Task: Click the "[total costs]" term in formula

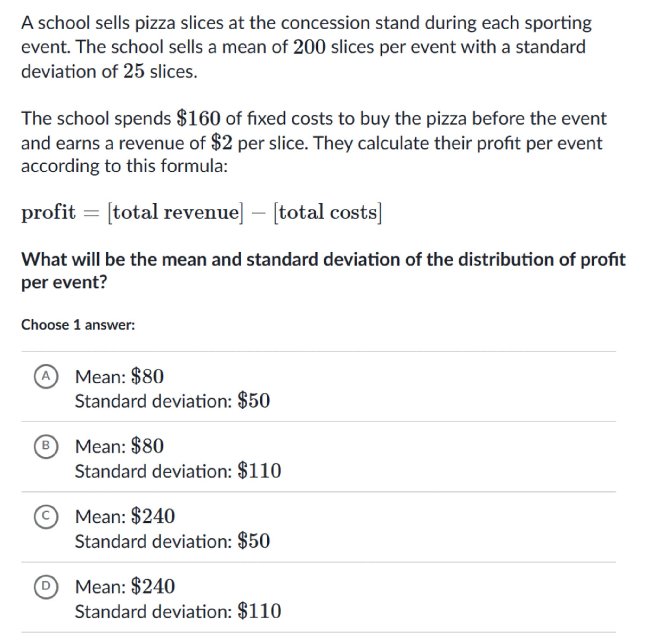Action: point(328,213)
